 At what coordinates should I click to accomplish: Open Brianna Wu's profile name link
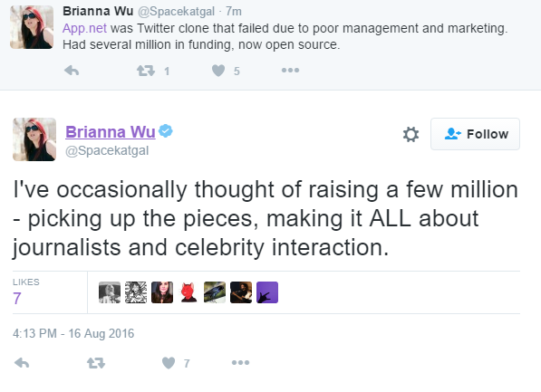click(x=111, y=131)
